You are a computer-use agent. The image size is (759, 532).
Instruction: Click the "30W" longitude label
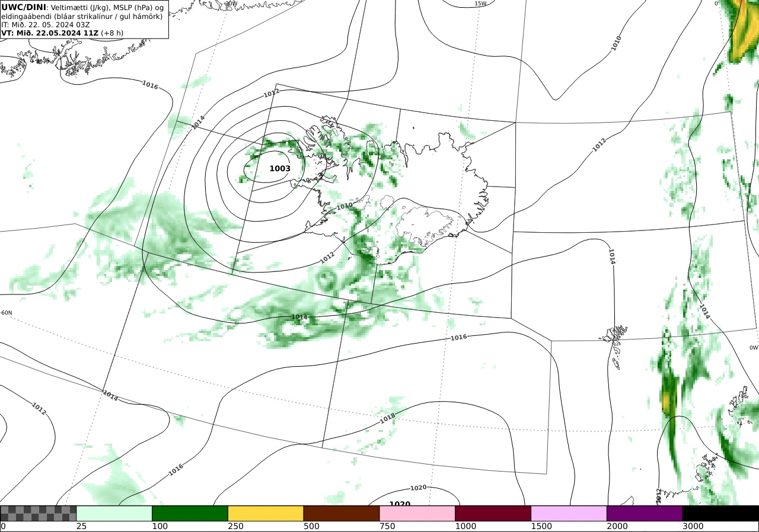pos(231,4)
